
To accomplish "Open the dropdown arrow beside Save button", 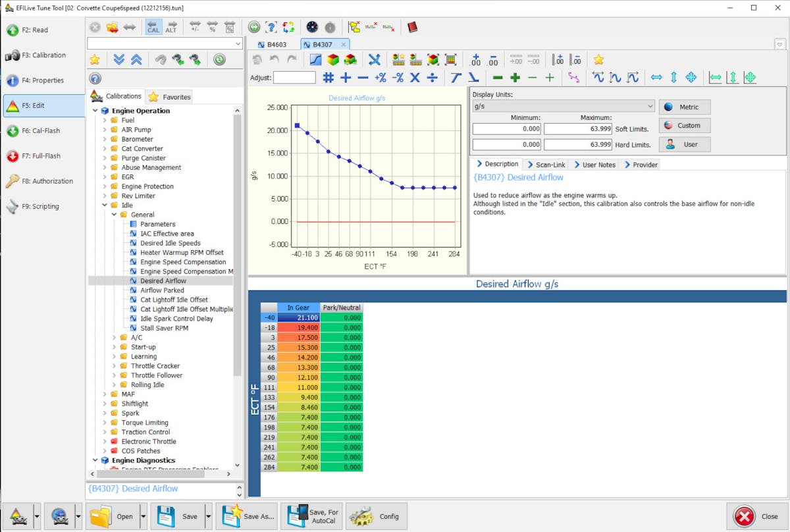I will 208,516.
